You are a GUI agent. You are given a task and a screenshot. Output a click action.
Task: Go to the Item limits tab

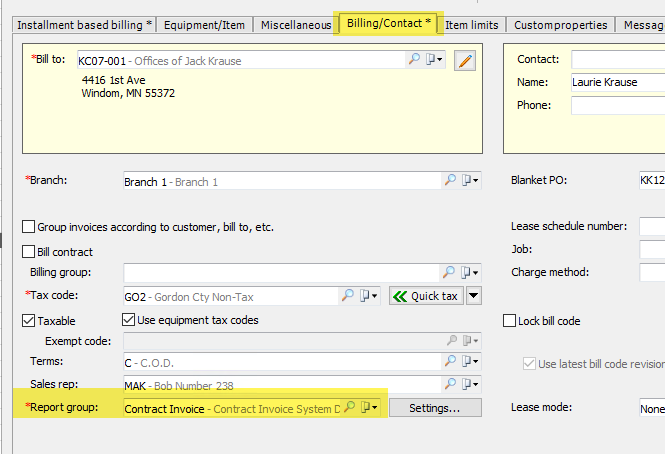click(472, 25)
